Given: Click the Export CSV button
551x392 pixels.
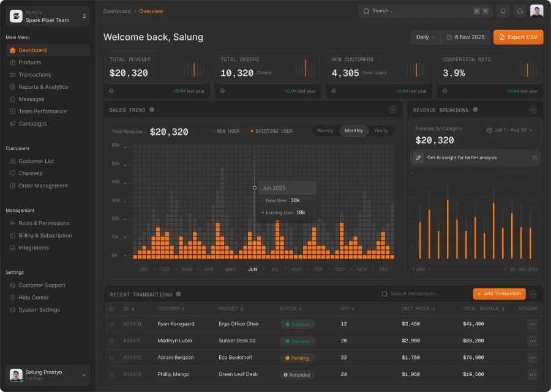Looking at the screenshot, I should click(x=519, y=37).
